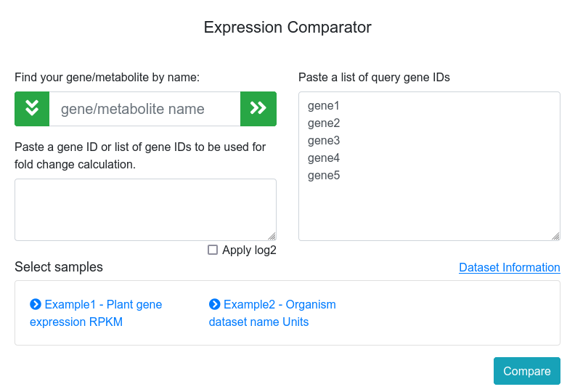The image size is (575, 392).
Task: Enable the Apply log2 checkbox
Action: pos(213,250)
